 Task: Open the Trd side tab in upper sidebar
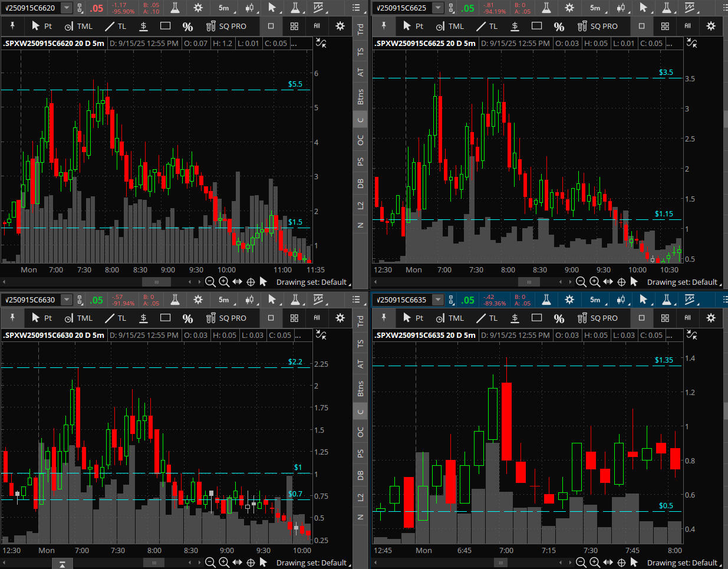(x=360, y=28)
